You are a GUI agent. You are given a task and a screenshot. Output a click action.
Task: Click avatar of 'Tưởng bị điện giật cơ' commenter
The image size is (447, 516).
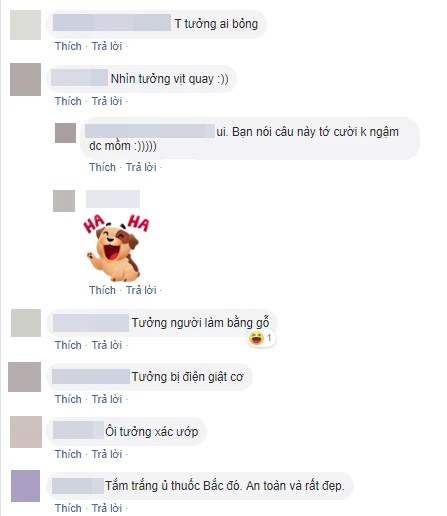click(x=24, y=377)
